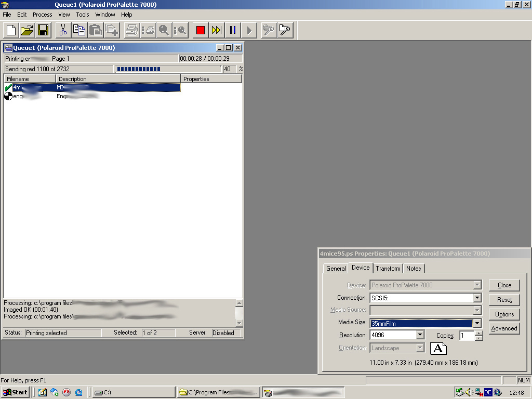This screenshot has width=532, height=399.
Task: Expand the Media Size dropdown showing 35mmFilm
Action: click(x=477, y=323)
